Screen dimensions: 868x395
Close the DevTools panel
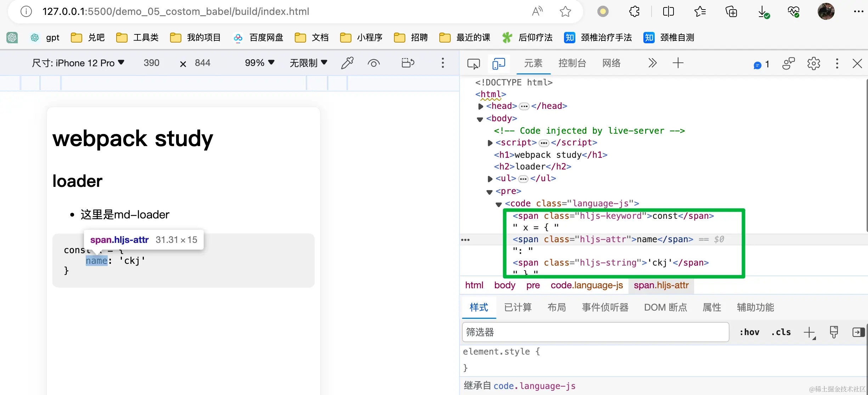click(x=857, y=64)
